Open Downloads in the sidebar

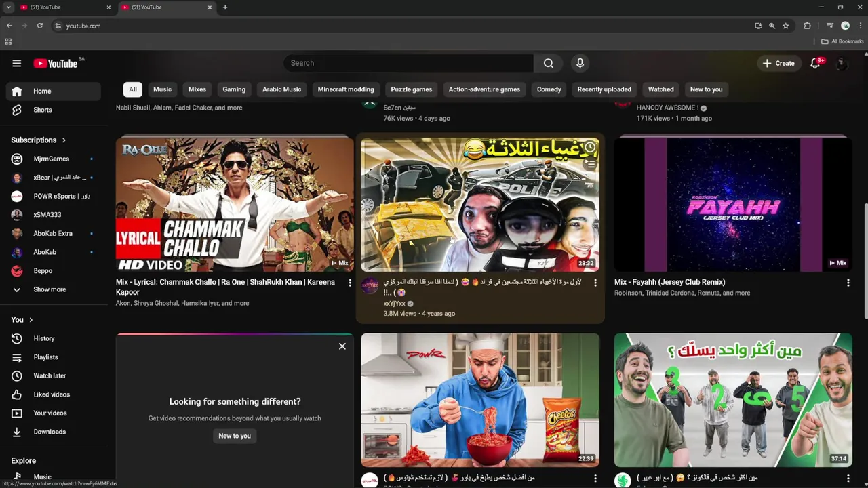[x=53, y=432]
